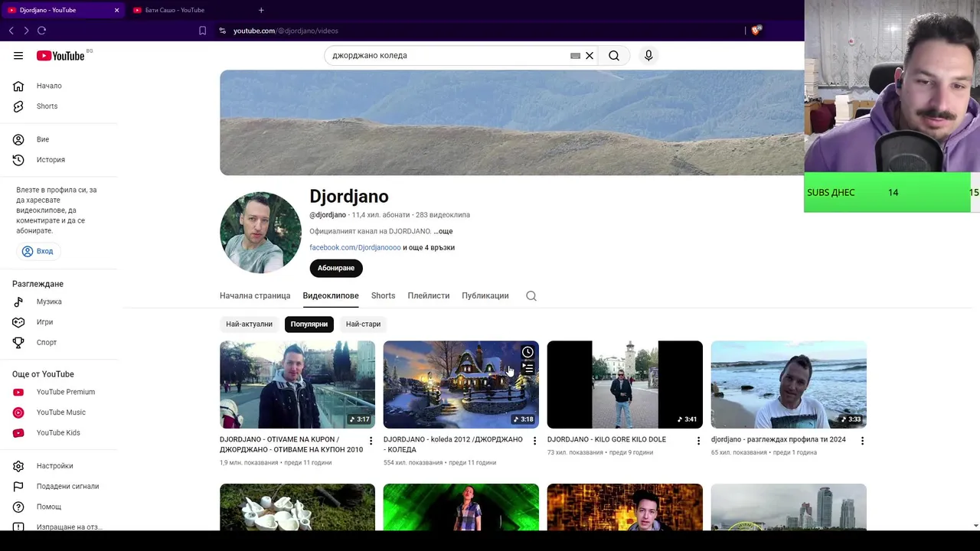
Task: Open facebook.com/Djordjanoooo link
Action: tap(355, 247)
